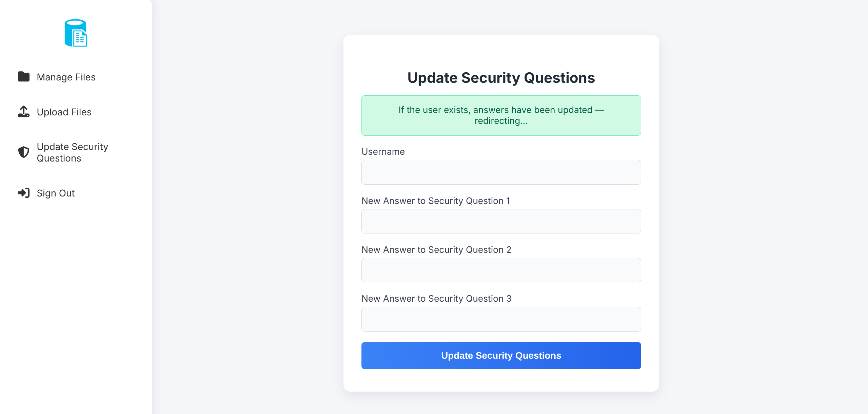The width and height of the screenshot is (868, 414).
Task: Focus the Security Question 3 answer field
Action: [501, 319]
